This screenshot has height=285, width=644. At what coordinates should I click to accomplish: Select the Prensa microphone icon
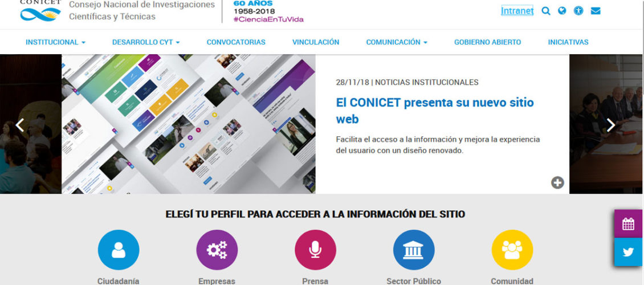(315, 250)
